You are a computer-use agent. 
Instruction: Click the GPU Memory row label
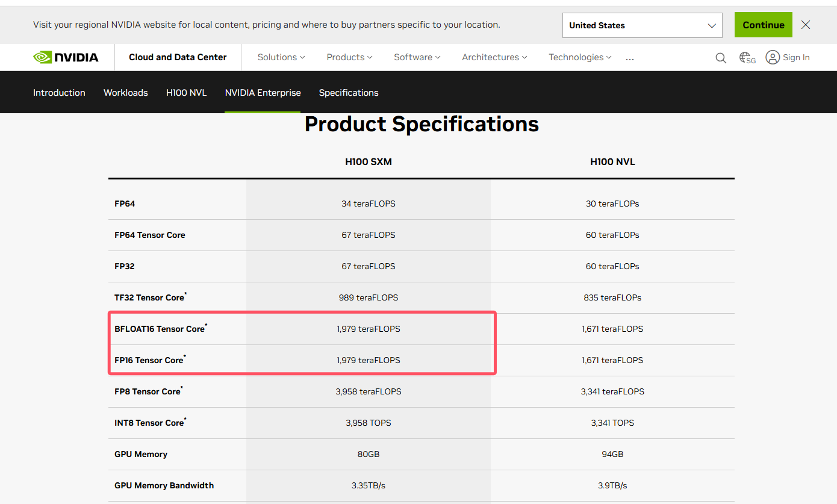point(141,454)
